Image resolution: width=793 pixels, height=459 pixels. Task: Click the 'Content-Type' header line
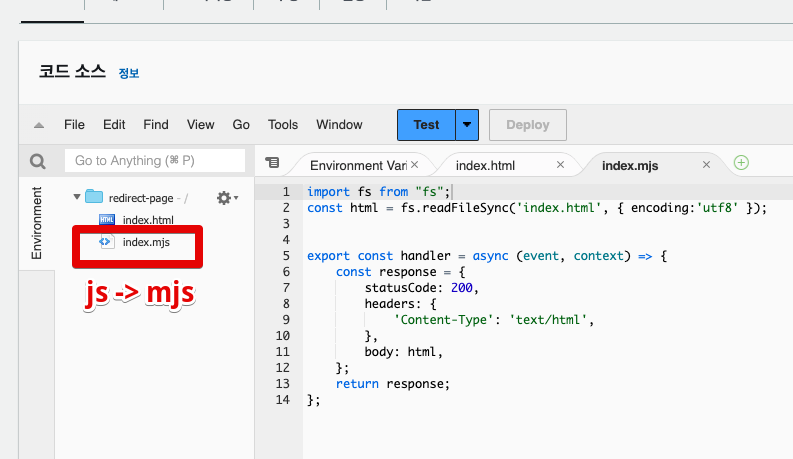[x=494, y=319]
